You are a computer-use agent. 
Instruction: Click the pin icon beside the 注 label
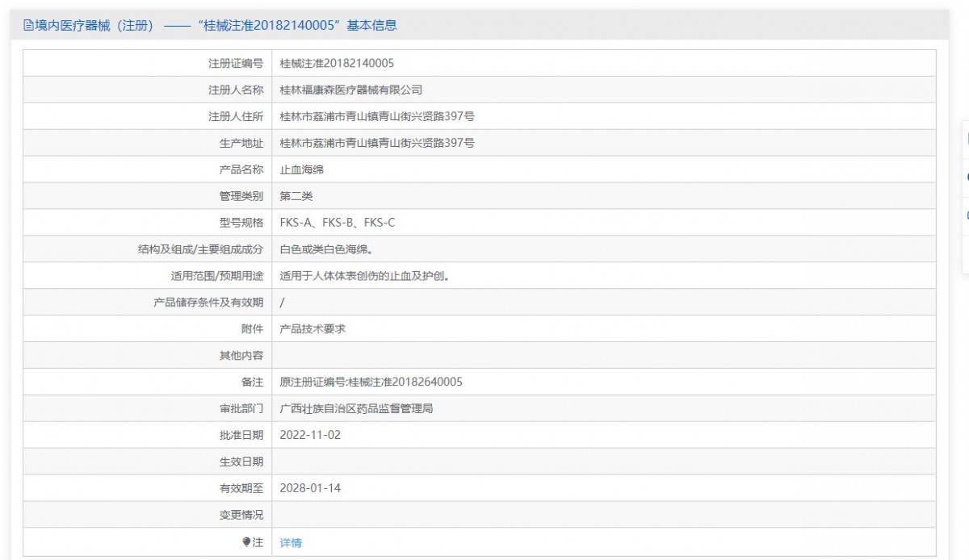click(x=247, y=542)
